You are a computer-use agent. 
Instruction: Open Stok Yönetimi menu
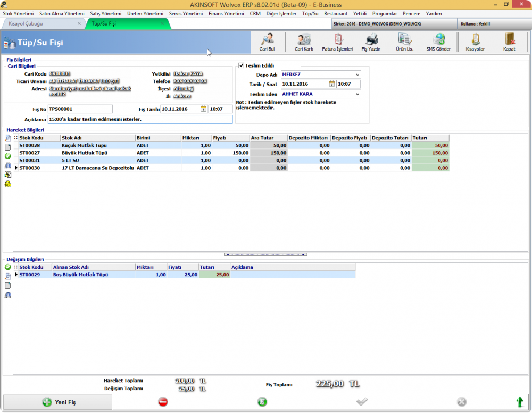coord(18,14)
